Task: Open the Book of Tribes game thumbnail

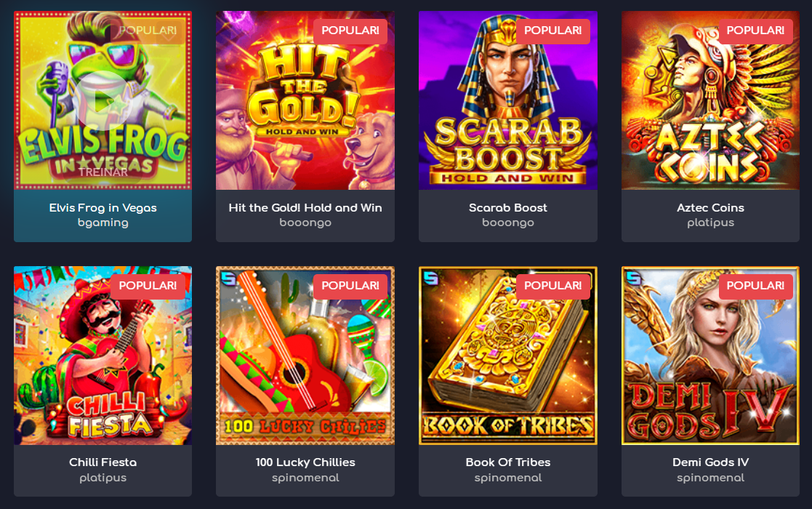Action: (x=508, y=356)
